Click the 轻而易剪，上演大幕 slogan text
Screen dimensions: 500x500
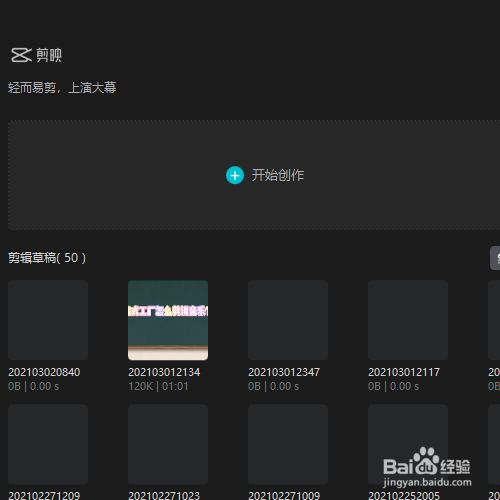62,88
